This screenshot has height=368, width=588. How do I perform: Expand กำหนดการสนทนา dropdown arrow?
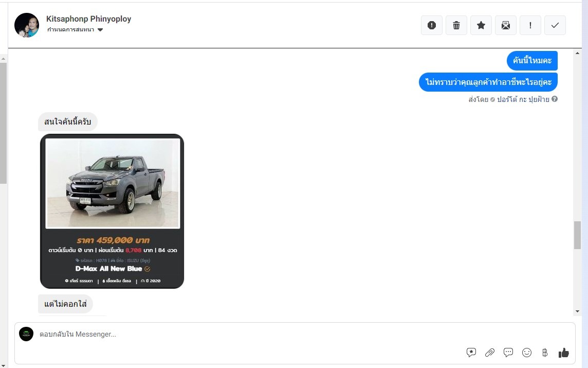[x=100, y=30]
